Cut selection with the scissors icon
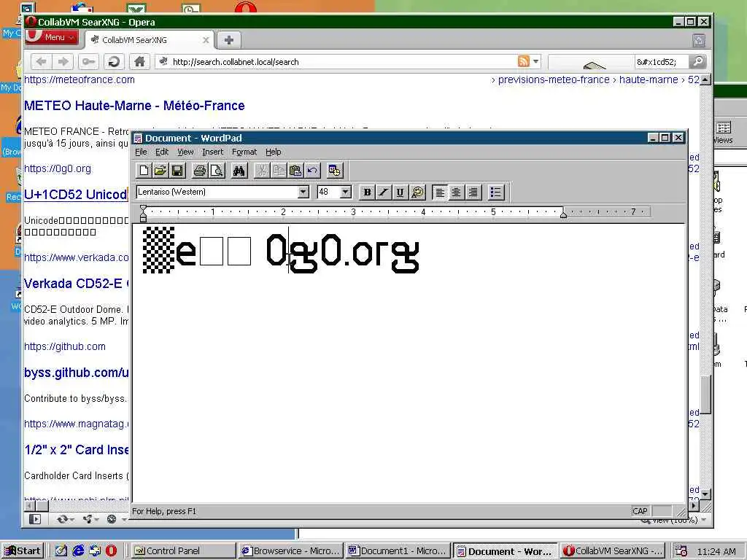 [262, 171]
